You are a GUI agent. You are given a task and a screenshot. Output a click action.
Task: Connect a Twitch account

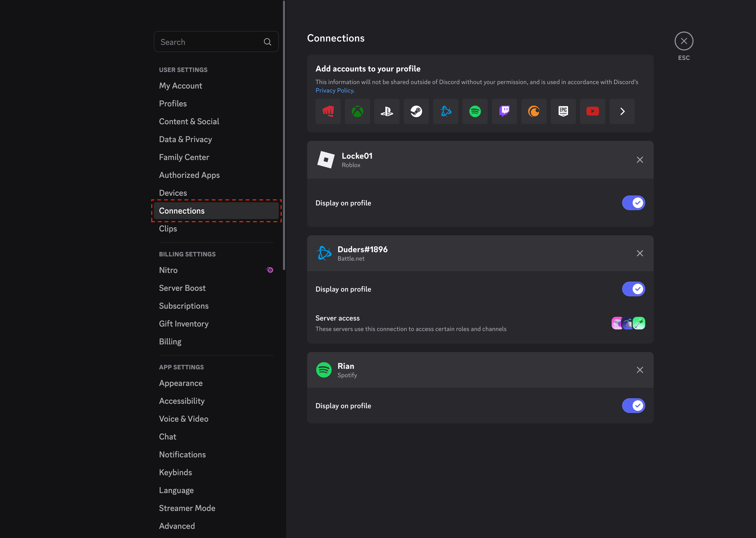pos(505,111)
